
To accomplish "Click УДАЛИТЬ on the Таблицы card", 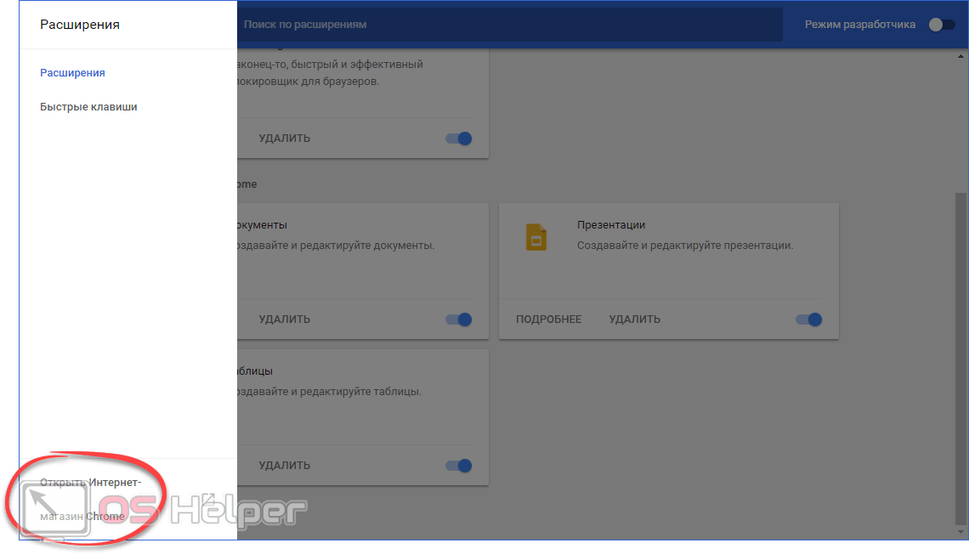I will coord(284,466).
